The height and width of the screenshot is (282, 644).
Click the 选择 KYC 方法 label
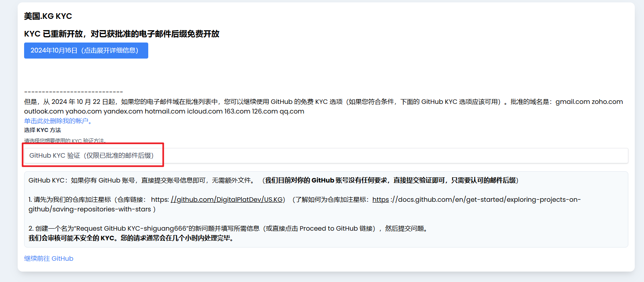coord(43,130)
